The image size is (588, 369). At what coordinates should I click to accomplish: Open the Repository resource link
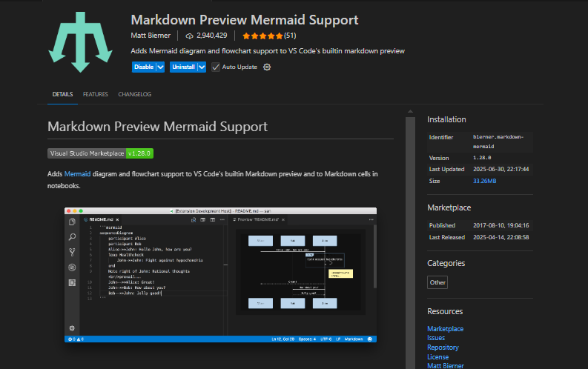tap(443, 348)
